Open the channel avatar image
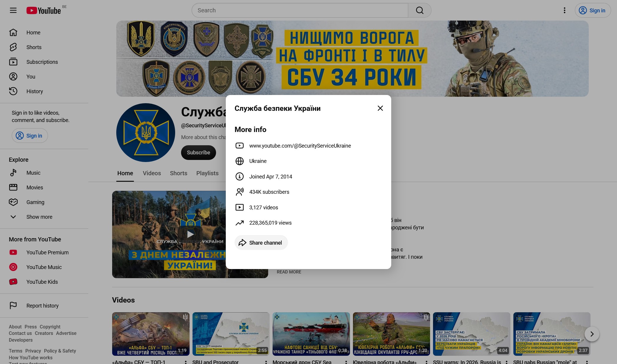 tap(146, 133)
